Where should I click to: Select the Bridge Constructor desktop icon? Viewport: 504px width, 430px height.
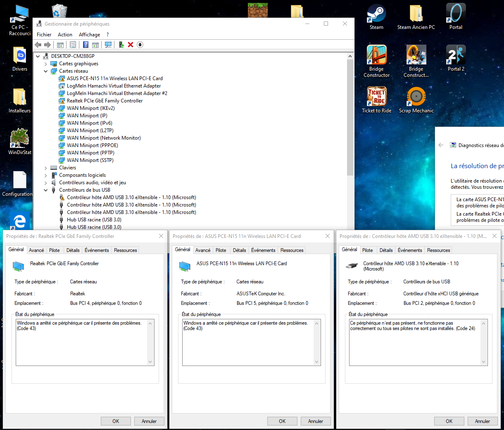pyautogui.click(x=376, y=61)
